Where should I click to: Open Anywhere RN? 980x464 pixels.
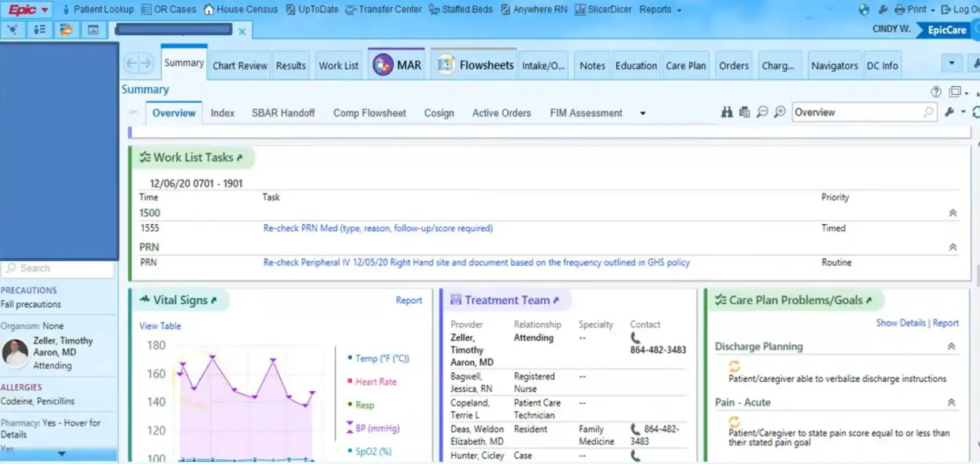(x=534, y=10)
